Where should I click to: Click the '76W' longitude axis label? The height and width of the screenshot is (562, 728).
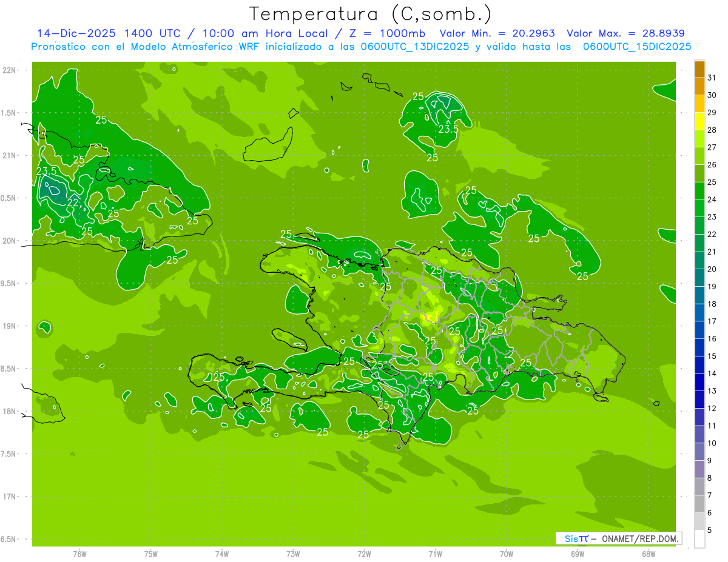[79, 554]
